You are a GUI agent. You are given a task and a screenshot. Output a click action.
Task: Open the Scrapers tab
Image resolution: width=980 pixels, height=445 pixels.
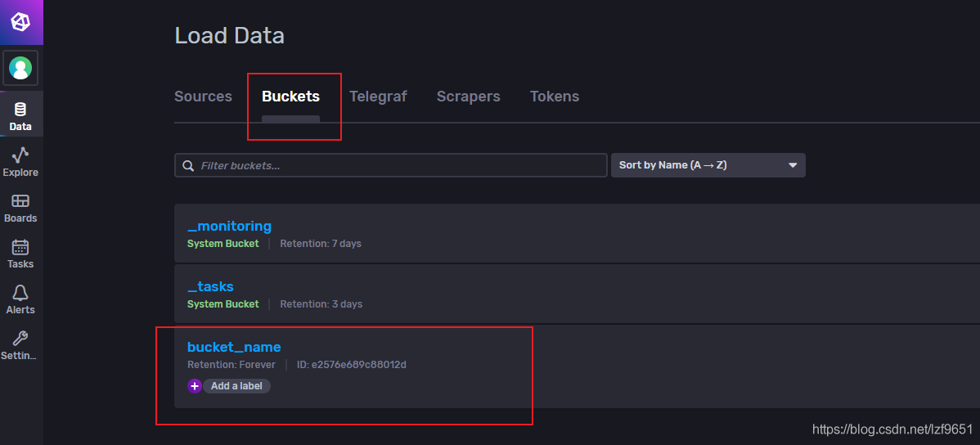click(x=468, y=97)
